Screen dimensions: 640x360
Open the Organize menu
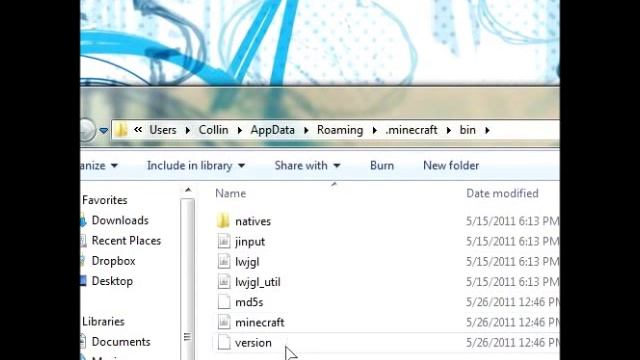coord(99,165)
